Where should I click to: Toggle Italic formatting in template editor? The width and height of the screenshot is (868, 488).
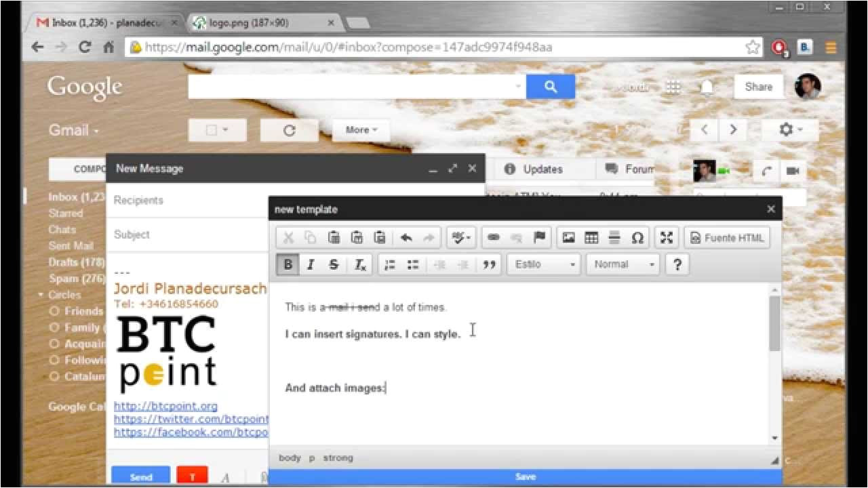coord(311,265)
